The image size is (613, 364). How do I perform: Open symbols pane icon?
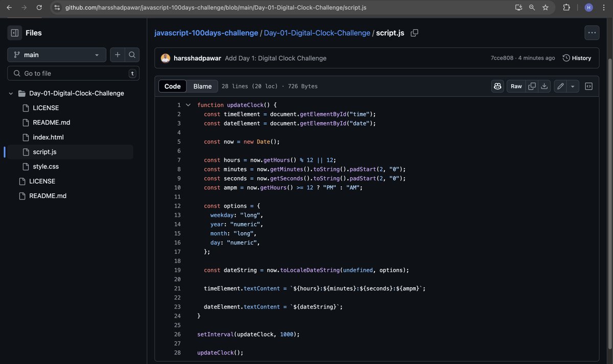(x=588, y=86)
